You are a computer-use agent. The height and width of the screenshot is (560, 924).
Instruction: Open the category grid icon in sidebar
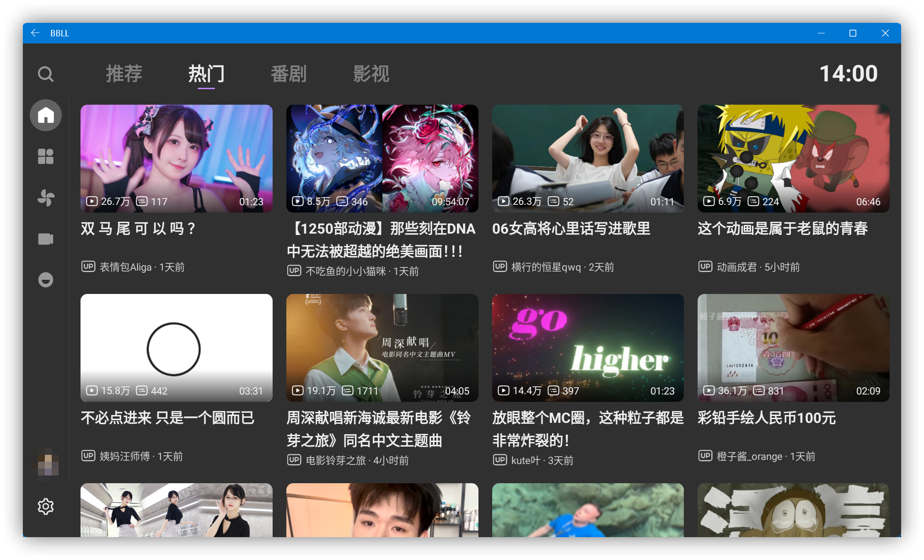(46, 157)
